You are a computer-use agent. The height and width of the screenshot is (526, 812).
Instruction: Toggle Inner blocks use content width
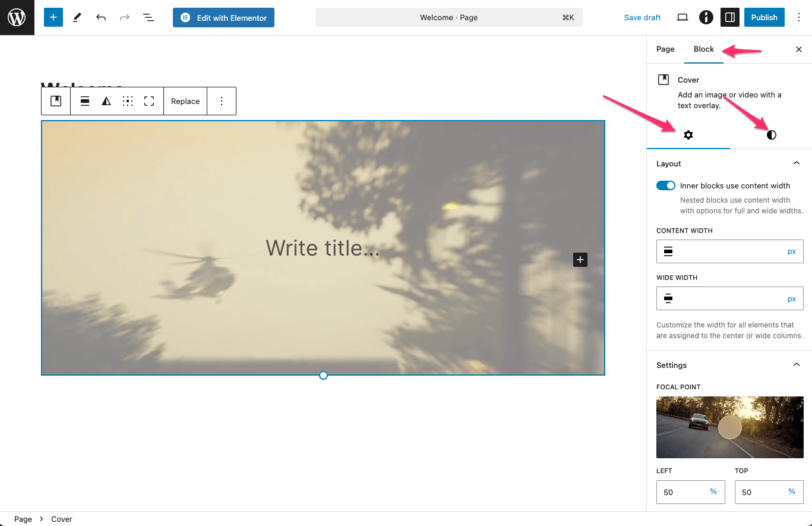pyautogui.click(x=666, y=185)
